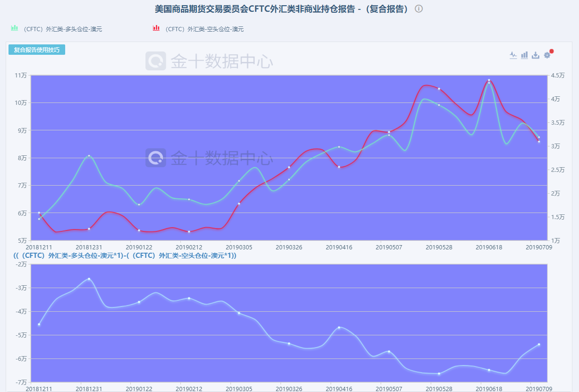This screenshot has height=392, width=579.
Task: Select lower chart data point at 20190416
Action: tap(339, 327)
